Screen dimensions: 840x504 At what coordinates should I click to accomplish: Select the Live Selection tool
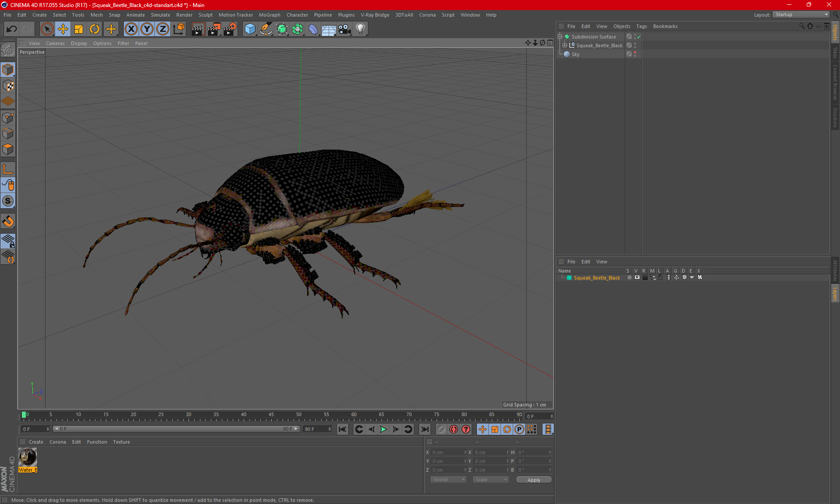click(47, 29)
